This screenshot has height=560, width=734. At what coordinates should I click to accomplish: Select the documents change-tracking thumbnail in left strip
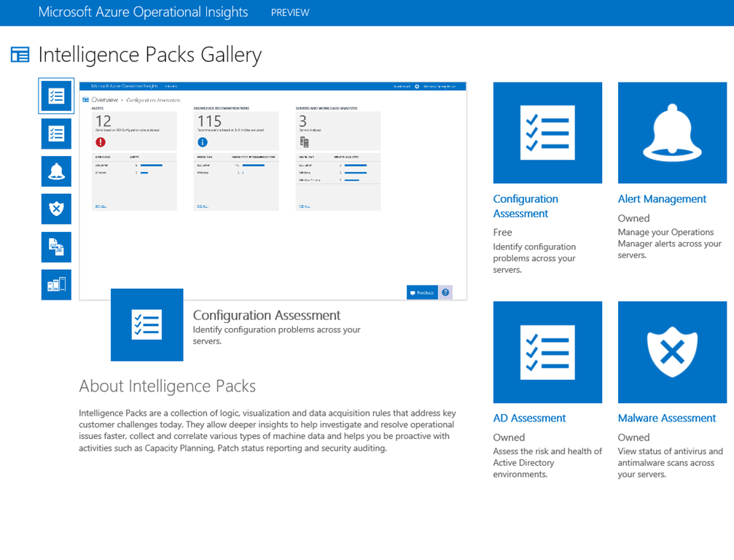tap(56, 247)
